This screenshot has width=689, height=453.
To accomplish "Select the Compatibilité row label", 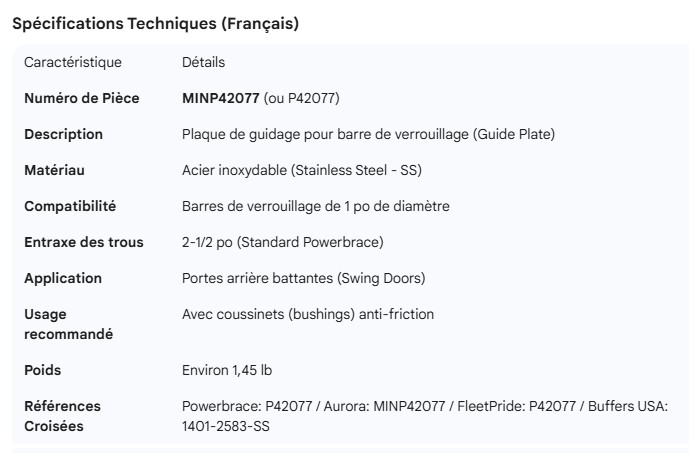I will click(x=70, y=206).
